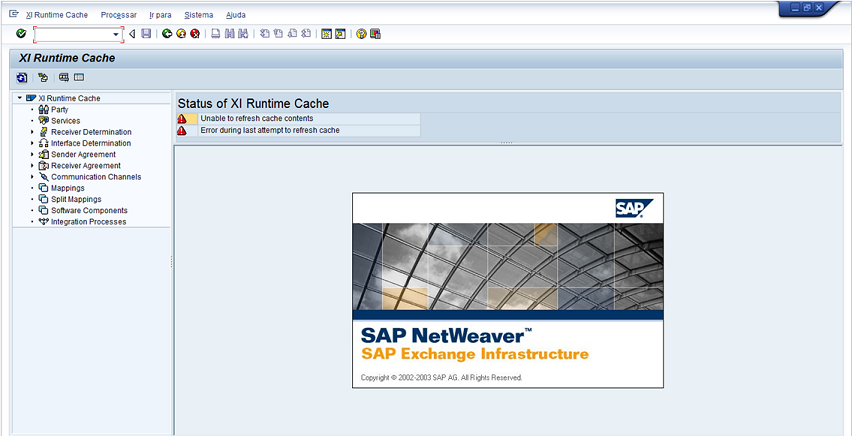Click the green tree-structure icon in application toolbar
The width and height of the screenshot is (852, 436).
pyautogui.click(x=43, y=78)
